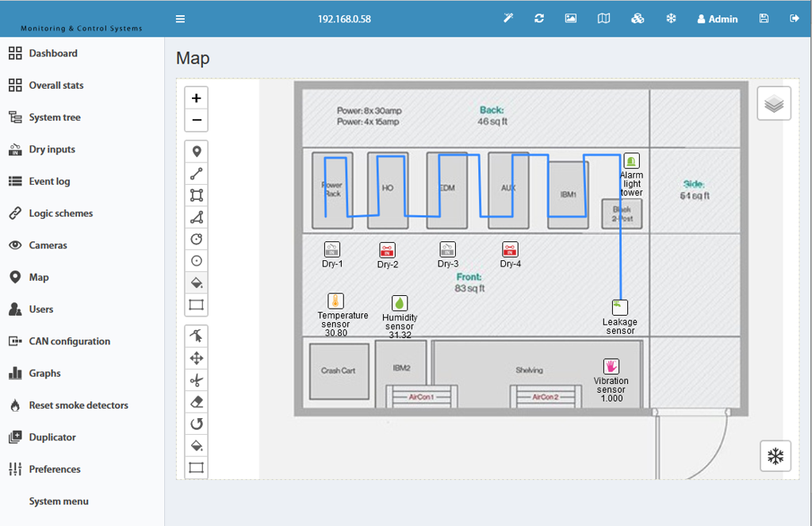Select the marker placement tool
The width and height of the screenshot is (812, 526).
[x=197, y=152]
